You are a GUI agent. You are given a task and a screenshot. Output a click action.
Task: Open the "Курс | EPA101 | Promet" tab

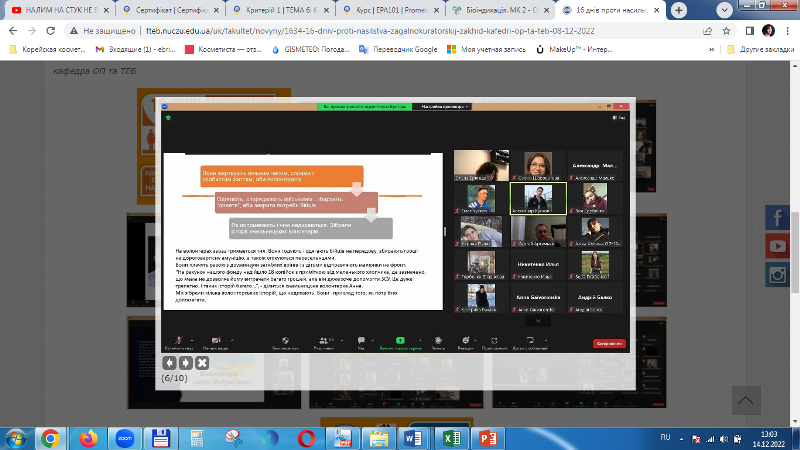[392, 10]
